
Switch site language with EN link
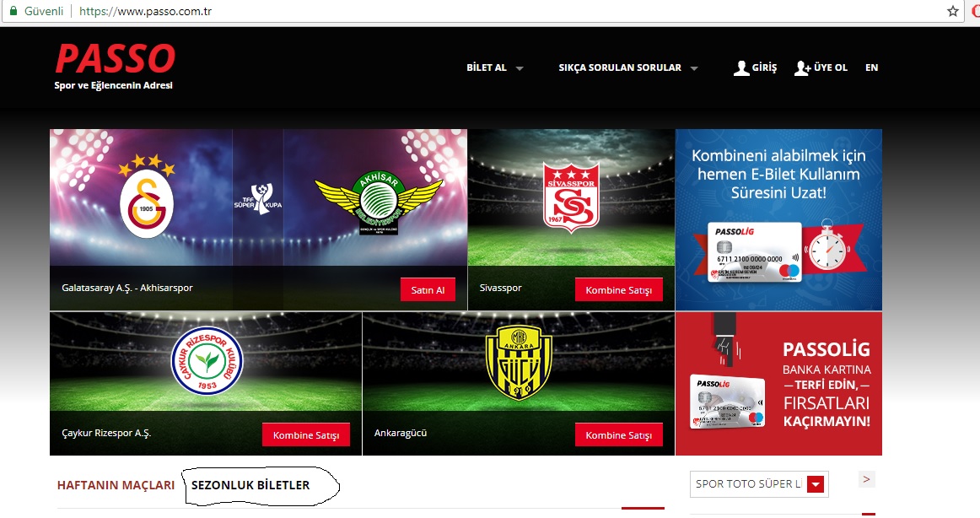[871, 67]
